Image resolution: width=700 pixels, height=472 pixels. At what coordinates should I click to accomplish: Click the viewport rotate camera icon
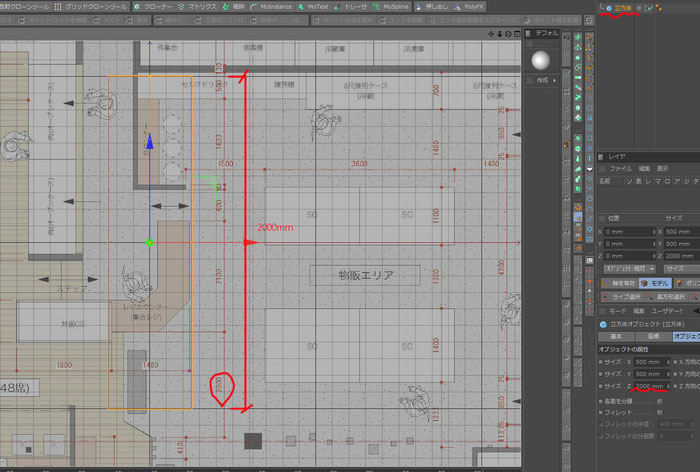pos(508,34)
